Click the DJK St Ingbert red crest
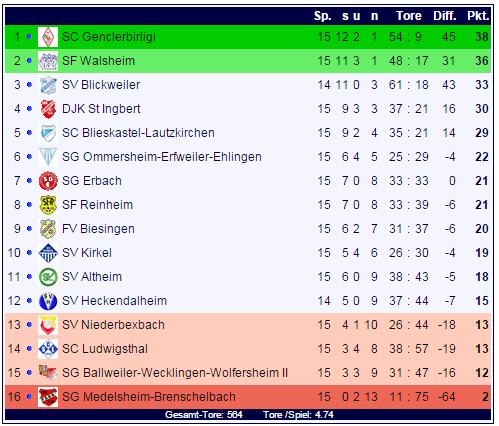Image resolution: width=499 pixels, height=426 pixels. point(48,109)
